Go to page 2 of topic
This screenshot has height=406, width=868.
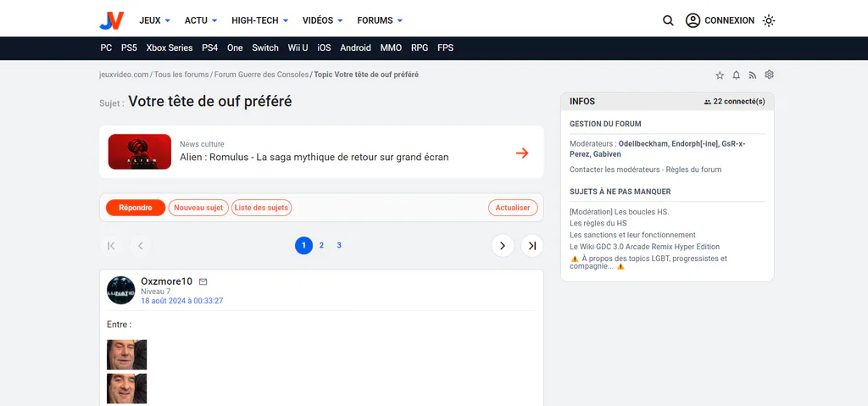tap(321, 245)
